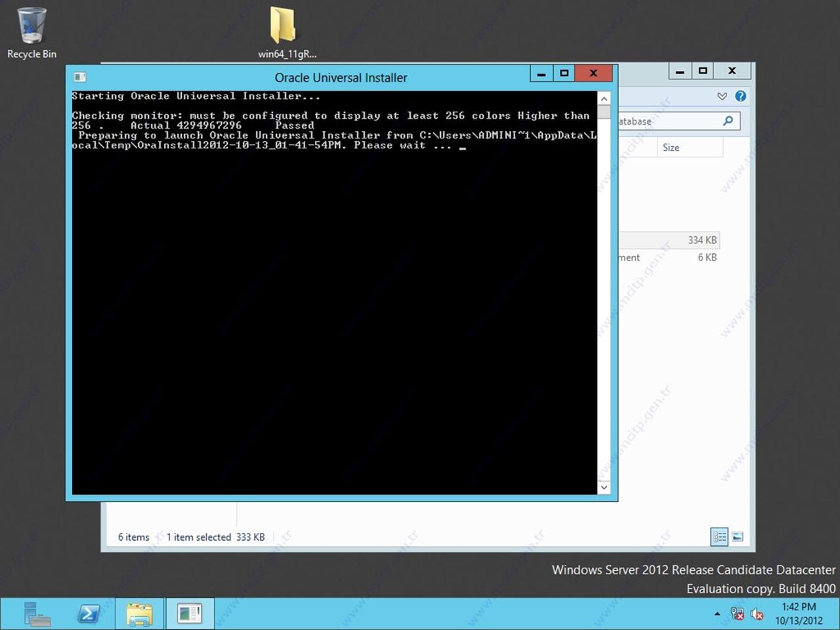This screenshot has width=840, height=630.
Task: Activate the installer console taskbar button
Action: click(x=190, y=614)
